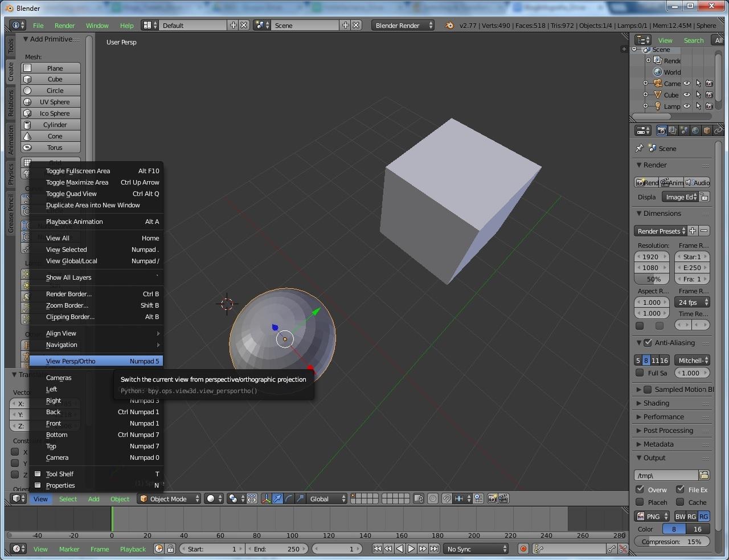Click the OpenGL render camera icon
This screenshot has width=729, height=560.
(x=491, y=499)
